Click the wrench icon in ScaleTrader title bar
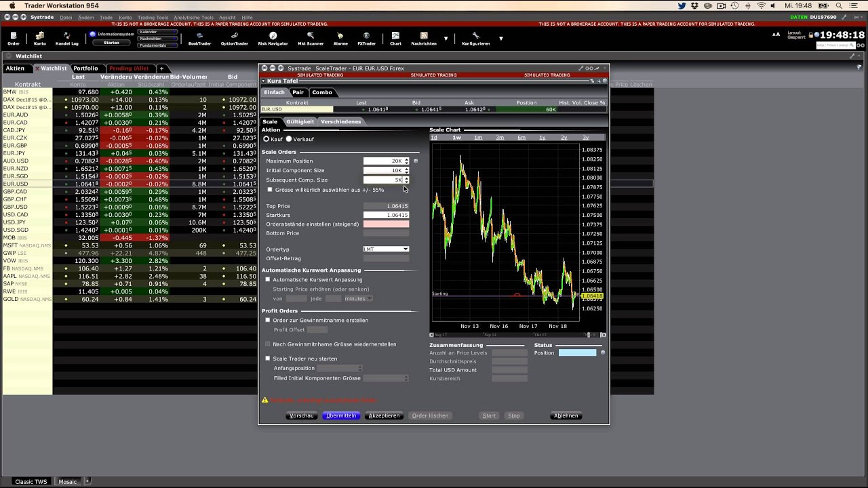Image resolution: width=868 pixels, height=488 pixels. tap(580, 68)
